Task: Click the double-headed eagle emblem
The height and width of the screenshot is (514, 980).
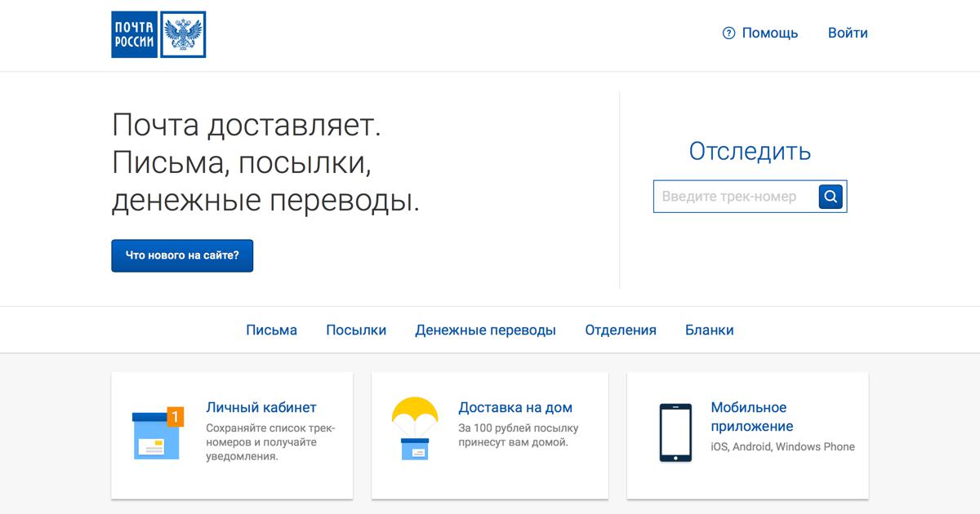Action: pyautogui.click(x=183, y=34)
